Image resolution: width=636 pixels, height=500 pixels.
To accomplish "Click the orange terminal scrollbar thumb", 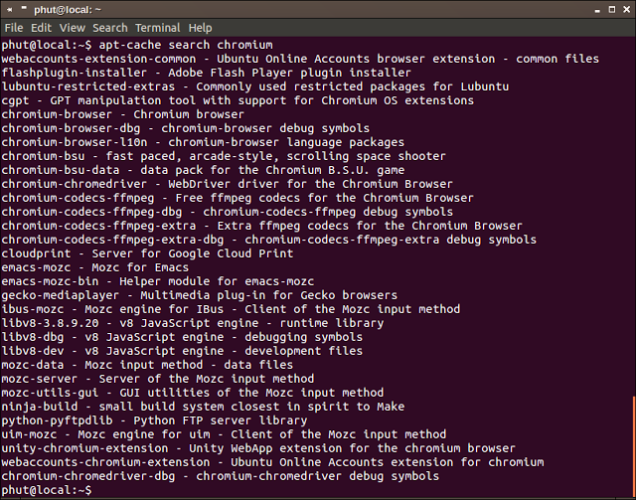I will (632, 445).
